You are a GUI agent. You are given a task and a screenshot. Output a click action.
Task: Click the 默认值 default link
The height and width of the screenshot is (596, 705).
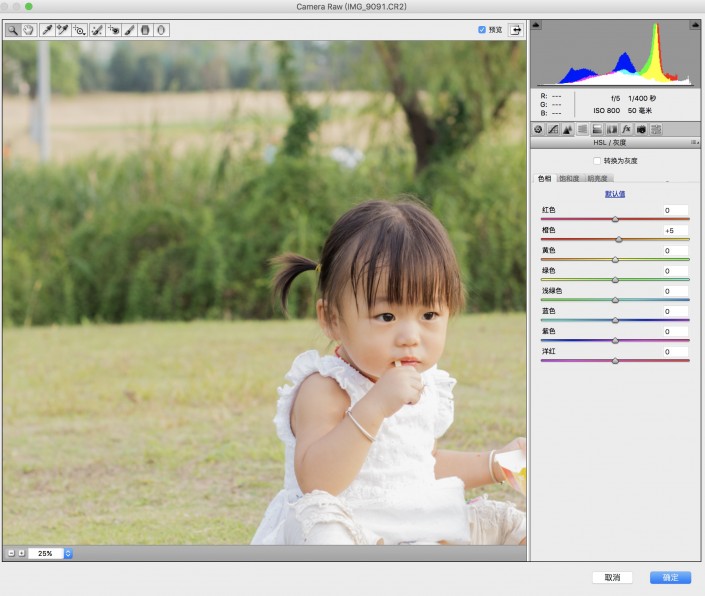pos(615,194)
